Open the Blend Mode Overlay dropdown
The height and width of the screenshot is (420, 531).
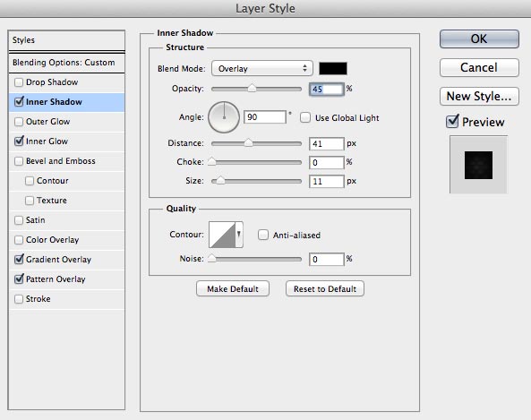[x=261, y=68]
